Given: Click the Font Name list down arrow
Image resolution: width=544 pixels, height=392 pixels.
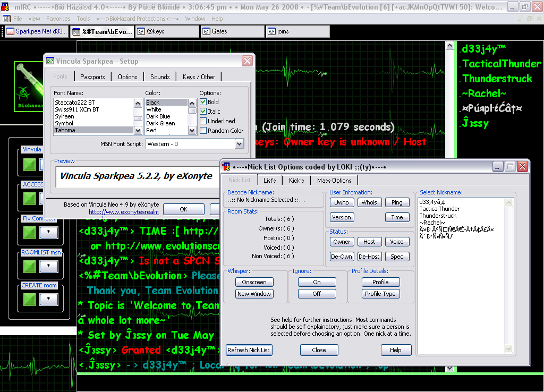Looking at the screenshot, I should pos(138,131).
